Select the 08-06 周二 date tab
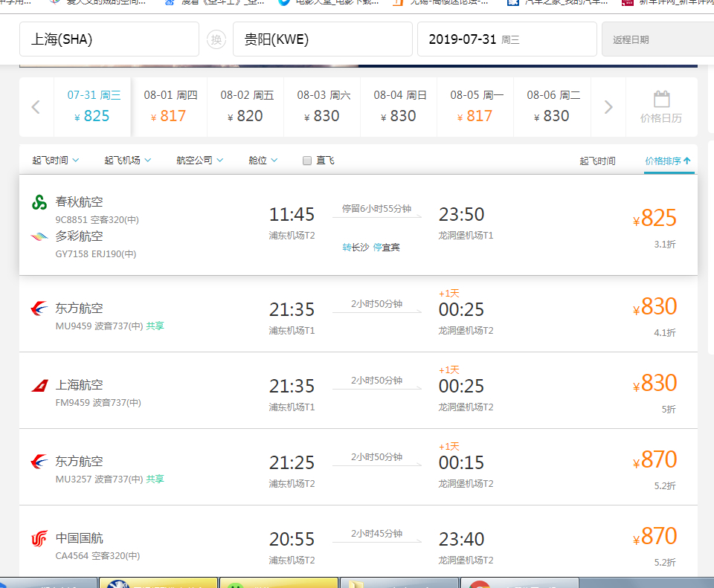Screen dimensions: 714x588 552,107
